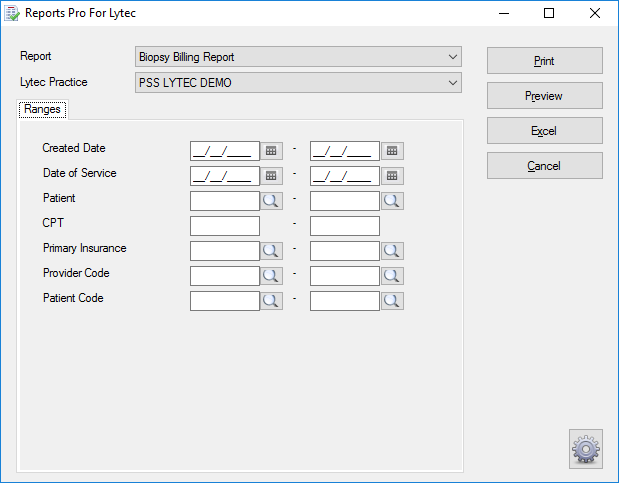The image size is (619, 483).
Task: Open calendar for Date of Service start
Action: (x=271, y=176)
